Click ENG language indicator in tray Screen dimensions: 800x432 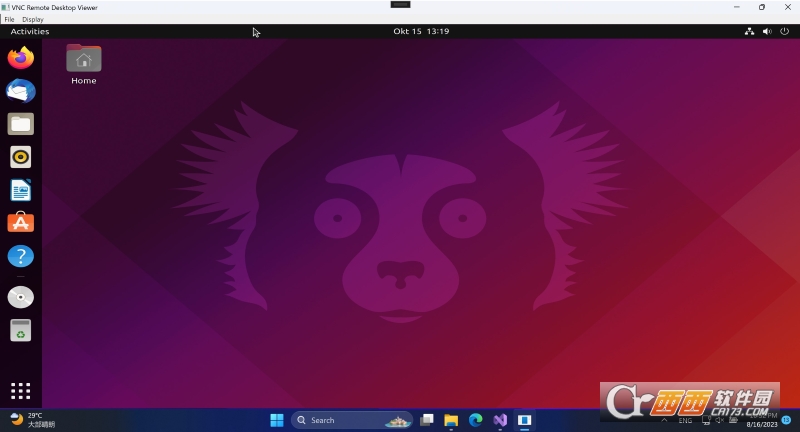pos(685,421)
